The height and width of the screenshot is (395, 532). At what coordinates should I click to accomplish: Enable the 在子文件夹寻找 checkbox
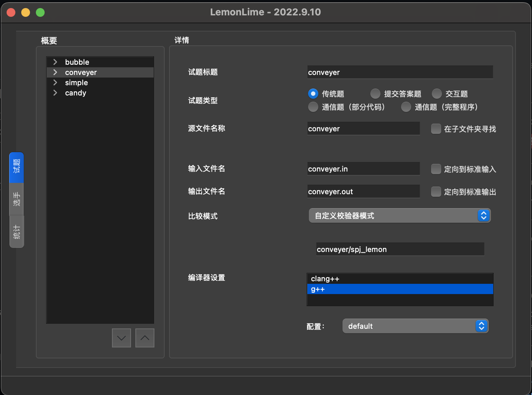point(436,129)
